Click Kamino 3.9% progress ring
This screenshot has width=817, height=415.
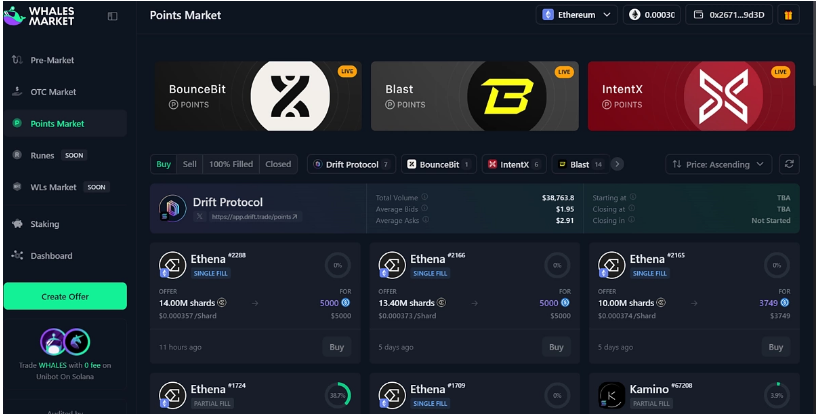click(776, 395)
